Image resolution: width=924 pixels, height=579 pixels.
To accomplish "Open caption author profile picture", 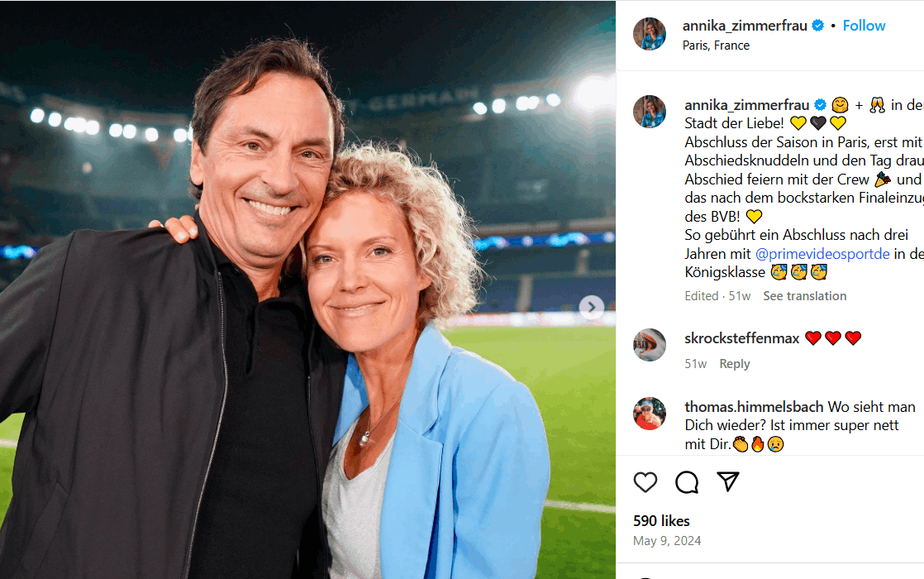I will 650,112.
